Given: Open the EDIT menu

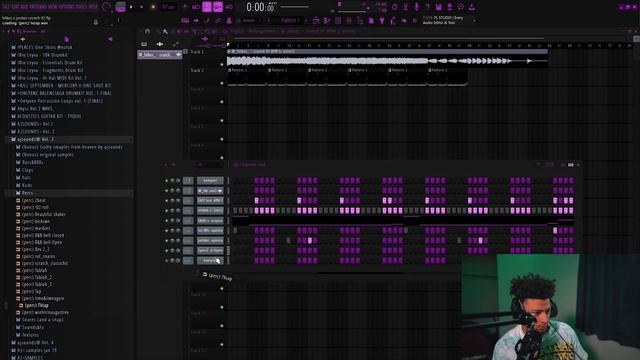Looking at the screenshot, I should coord(15,7).
